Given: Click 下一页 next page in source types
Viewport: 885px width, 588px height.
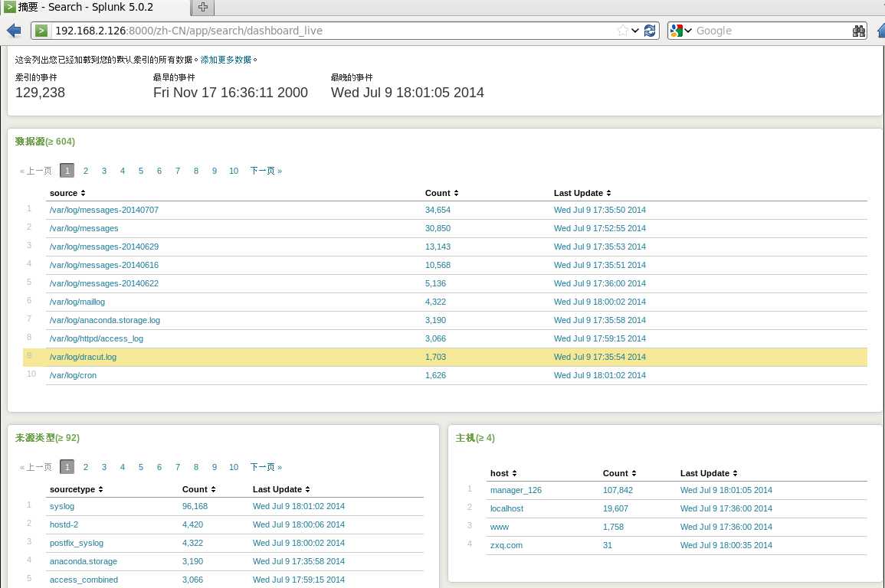Looking at the screenshot, I should 266,467.
